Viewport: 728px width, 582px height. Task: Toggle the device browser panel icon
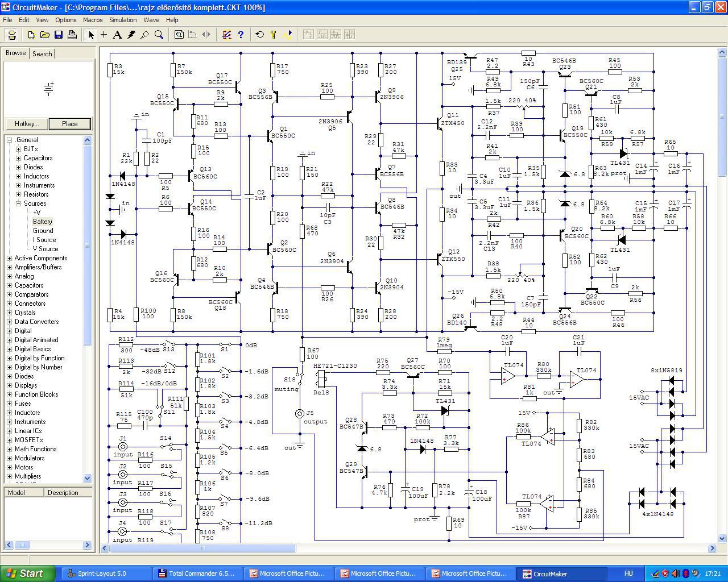(11, 35)
